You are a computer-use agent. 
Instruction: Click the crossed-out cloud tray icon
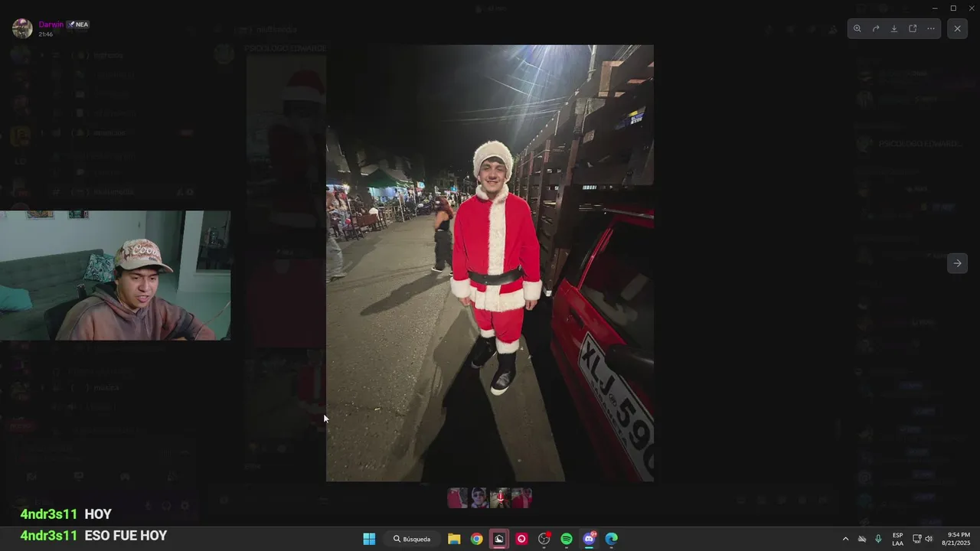(862, 539)
